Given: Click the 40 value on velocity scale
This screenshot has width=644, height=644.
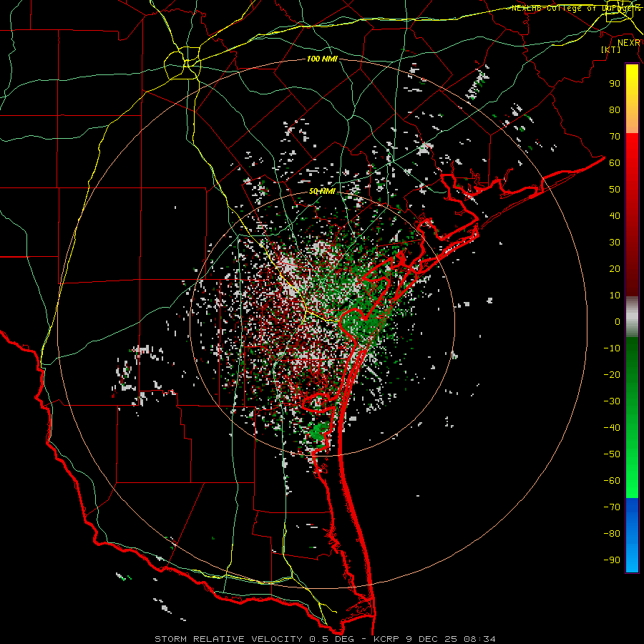Looking at the screenshot, I should [615, 215].
